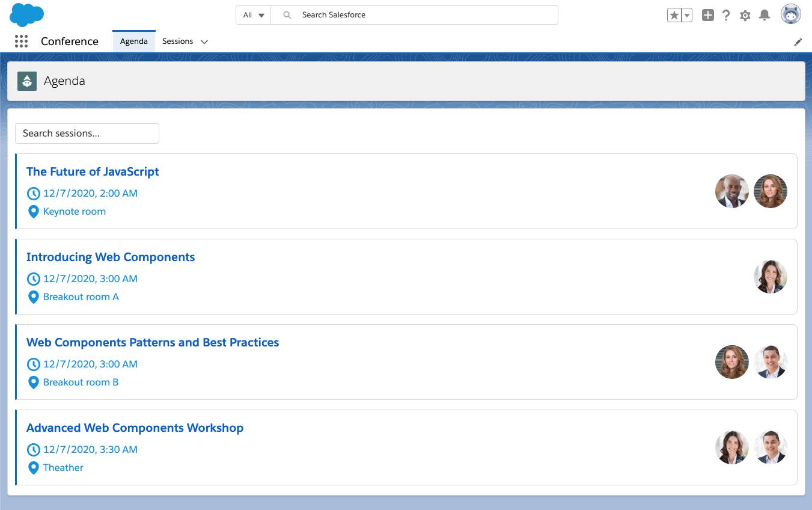Image resolution: width=812 pixels, height=510 pixels.
Task: Click first speaker photo on Advanced Workshop
Action: [732, 447]
